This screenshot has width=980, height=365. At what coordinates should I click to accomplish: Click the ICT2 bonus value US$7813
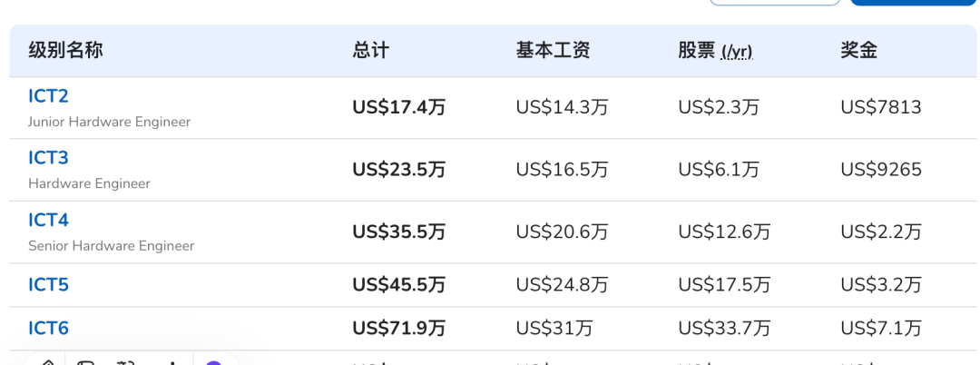tap(880, 108)
